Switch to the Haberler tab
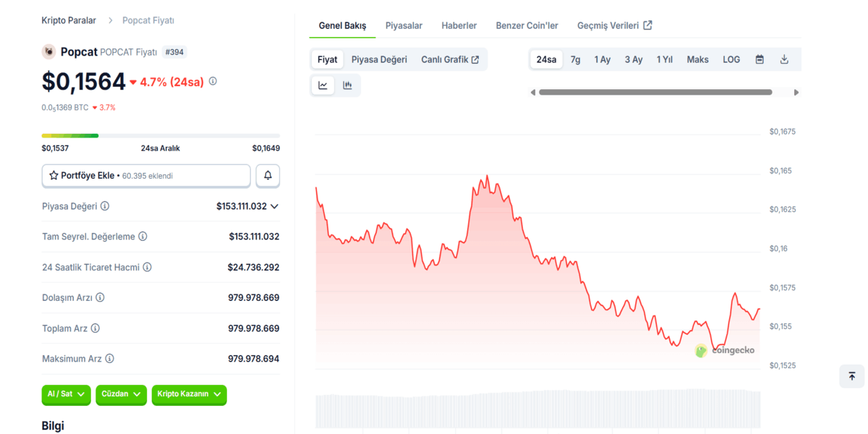868x434 pixels. [x=459, y=25]
